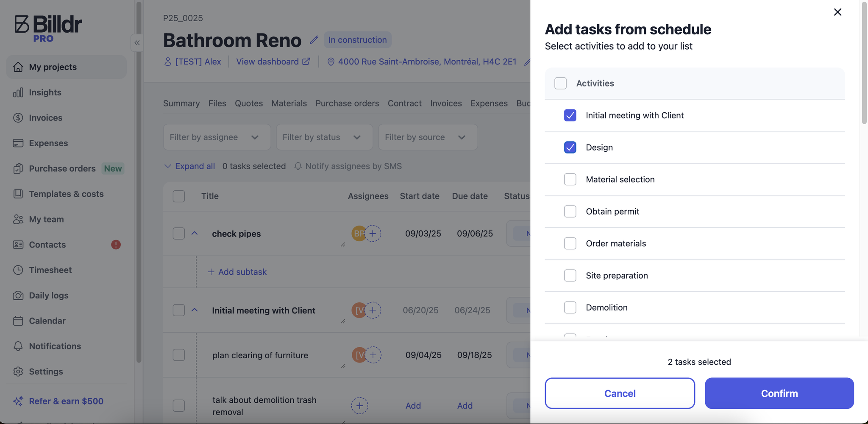Viewport: 868px width, 424px height.
Task: Open the Summary tab
Action: (181, 103)
